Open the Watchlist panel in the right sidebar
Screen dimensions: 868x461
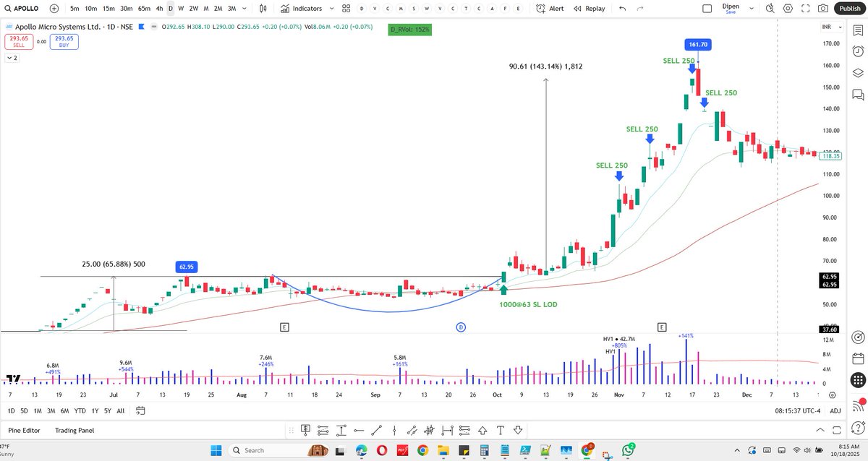(x=857, y=30)
